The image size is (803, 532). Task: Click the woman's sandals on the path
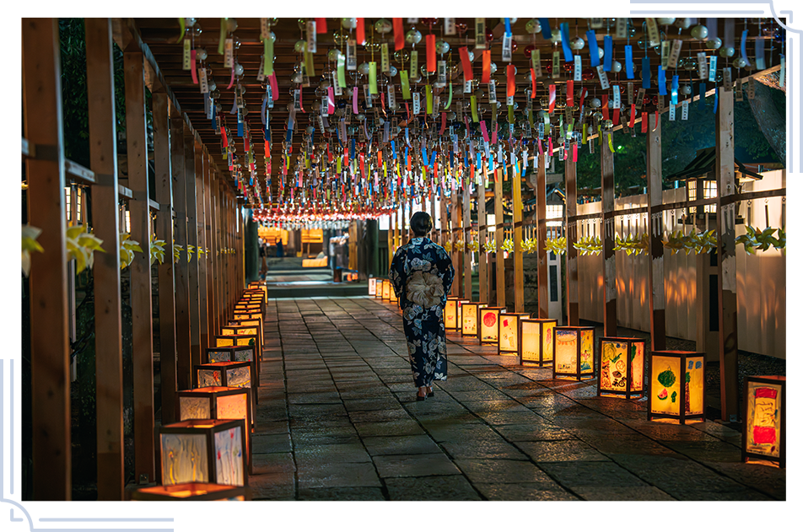423,393
